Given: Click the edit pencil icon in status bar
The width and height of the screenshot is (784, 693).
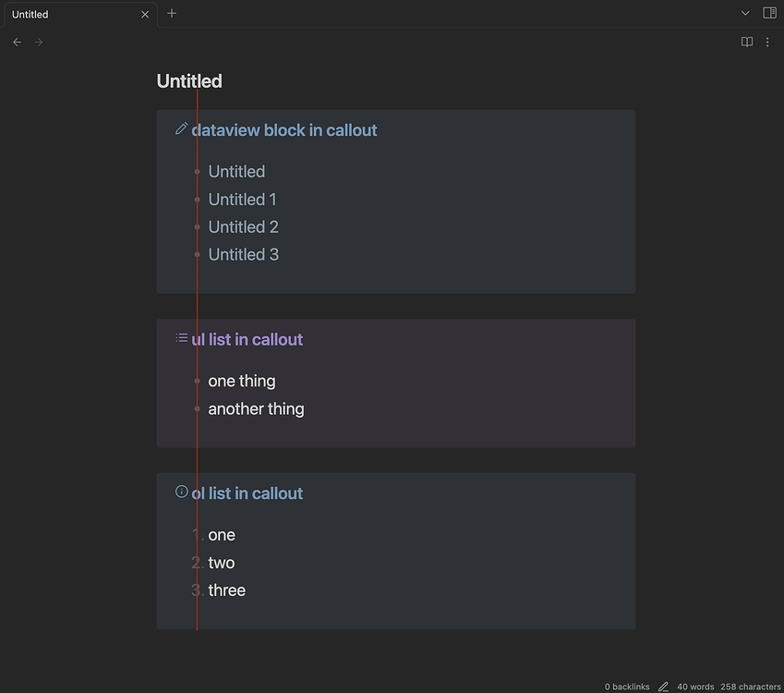Looking at the screenshot, I should [663, 687].
